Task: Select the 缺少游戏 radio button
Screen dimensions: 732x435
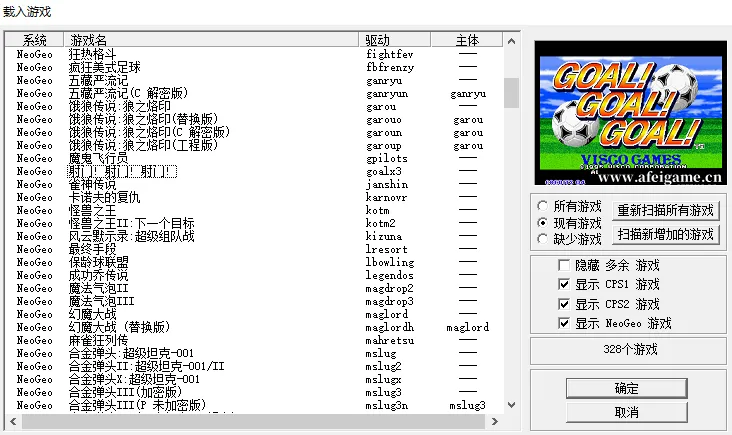Action: pos(543,239)
